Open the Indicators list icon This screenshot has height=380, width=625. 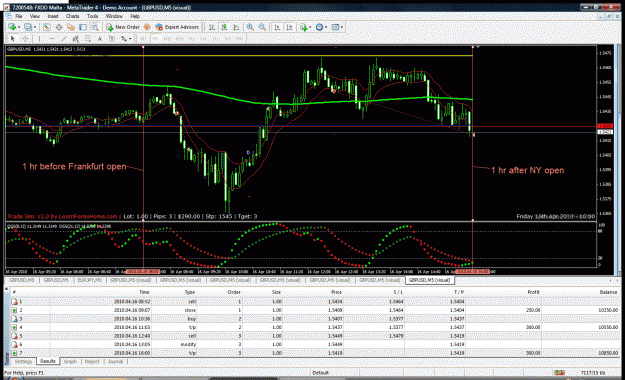(303, 27)
